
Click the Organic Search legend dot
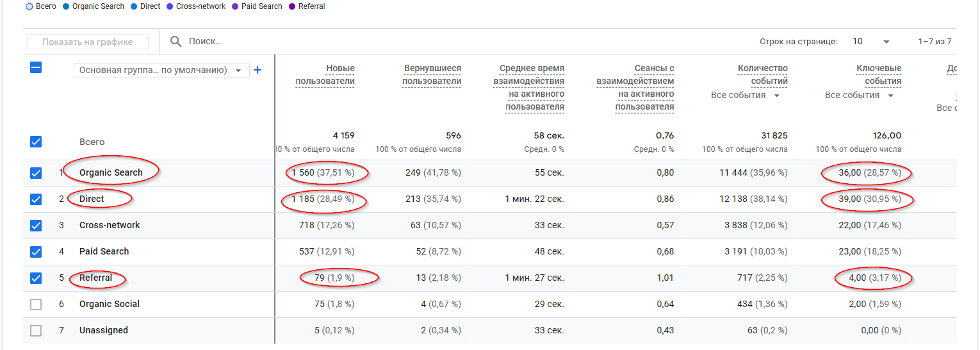(66, 6)
